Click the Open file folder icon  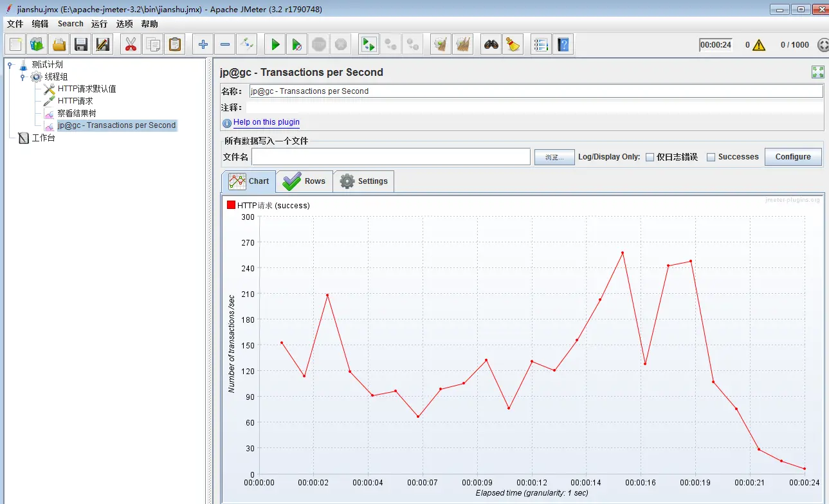[59, 44]
